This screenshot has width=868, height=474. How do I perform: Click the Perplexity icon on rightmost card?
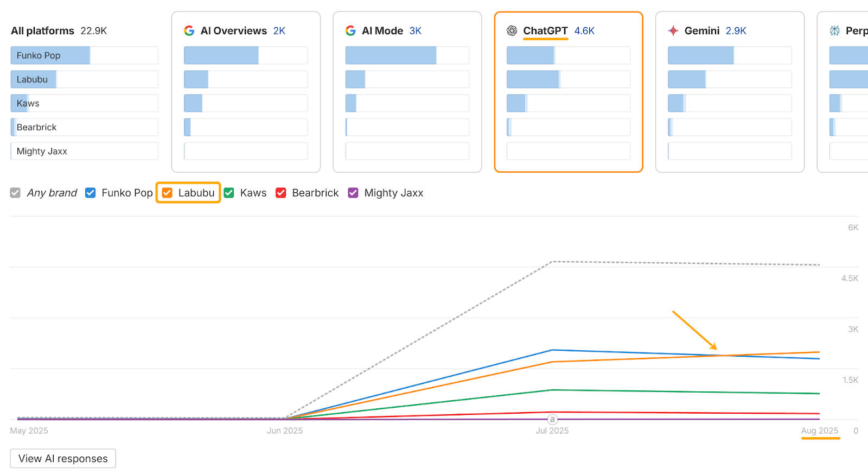(x=834, y=31)
